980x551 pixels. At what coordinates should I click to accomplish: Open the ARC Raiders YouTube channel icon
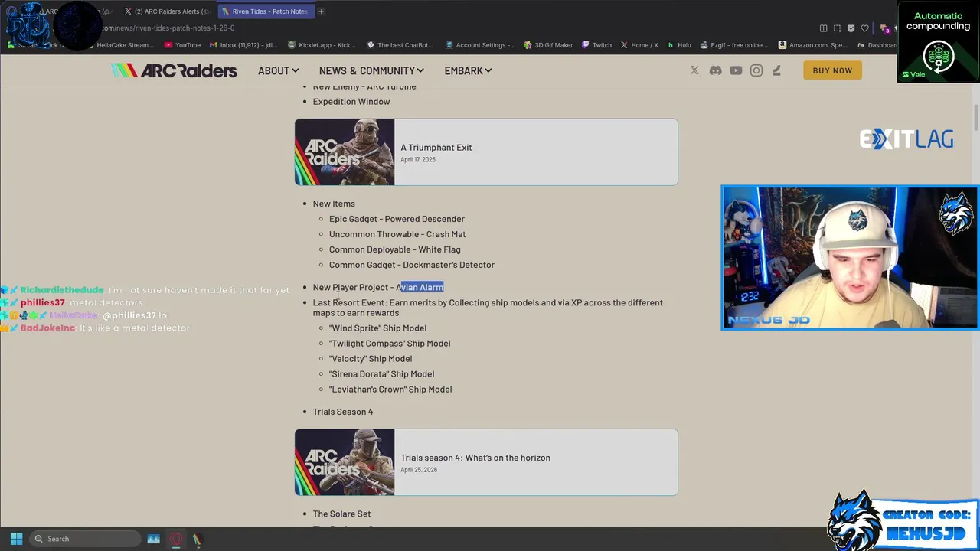736,70
